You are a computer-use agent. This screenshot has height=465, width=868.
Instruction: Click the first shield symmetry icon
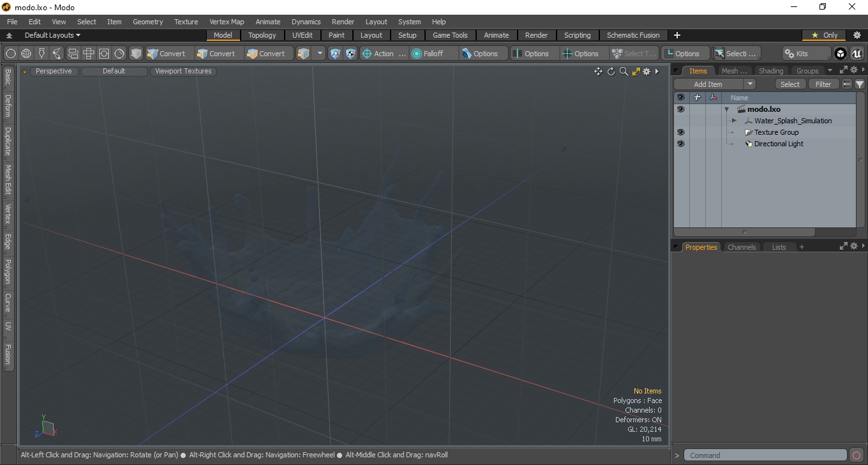tap(335, 54)
